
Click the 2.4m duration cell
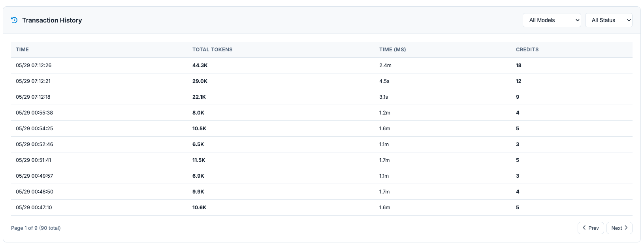[x=385, y=65]
